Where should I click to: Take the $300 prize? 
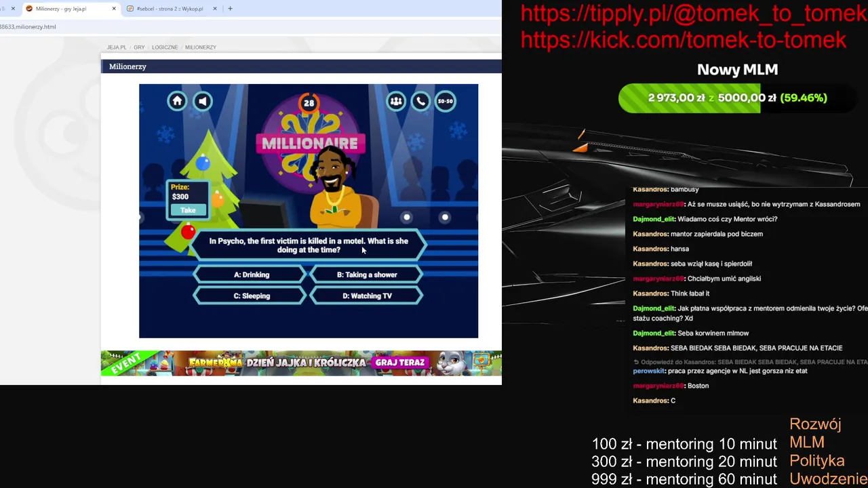tap(188, 210)
